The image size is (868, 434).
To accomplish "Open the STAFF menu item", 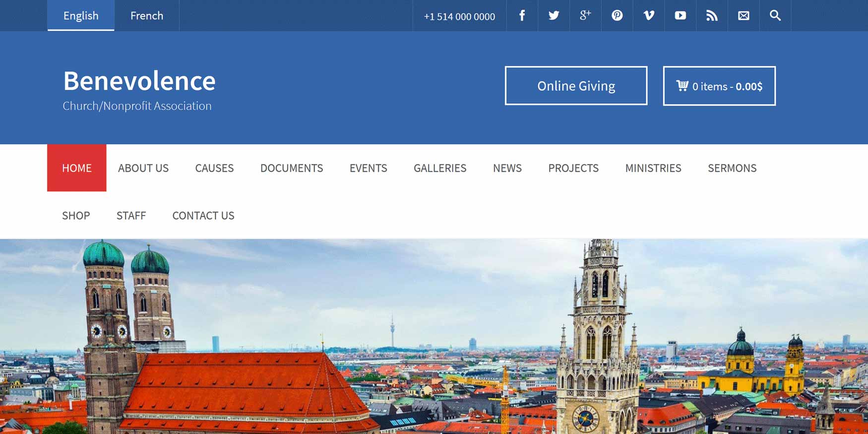I will pos(131,216).
